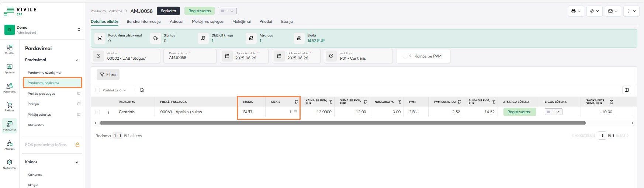The width and height of the screenshot is (644, 188).
Task: Open the Apskaita module icon
Action: pos(10,68)
